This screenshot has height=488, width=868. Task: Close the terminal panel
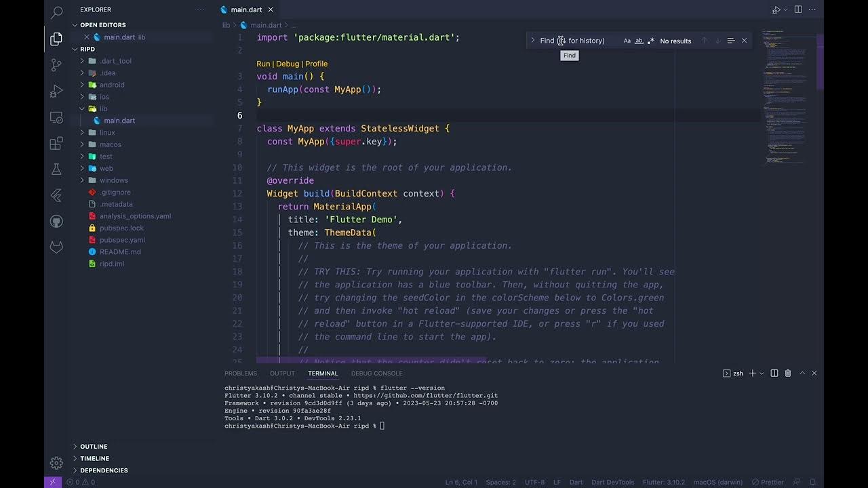[814, 373]
